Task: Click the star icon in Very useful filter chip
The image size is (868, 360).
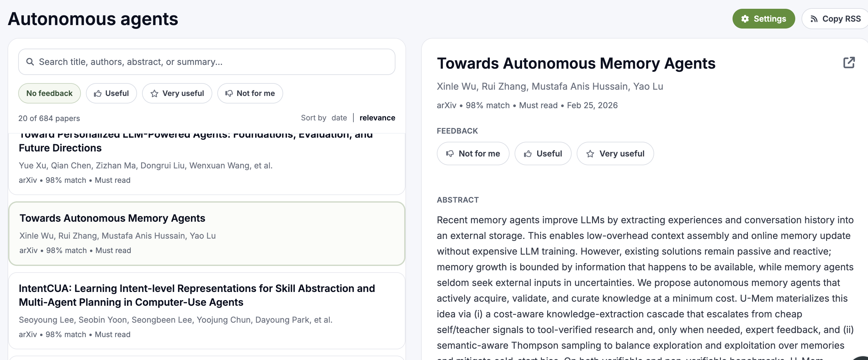Action: point(154,93)
